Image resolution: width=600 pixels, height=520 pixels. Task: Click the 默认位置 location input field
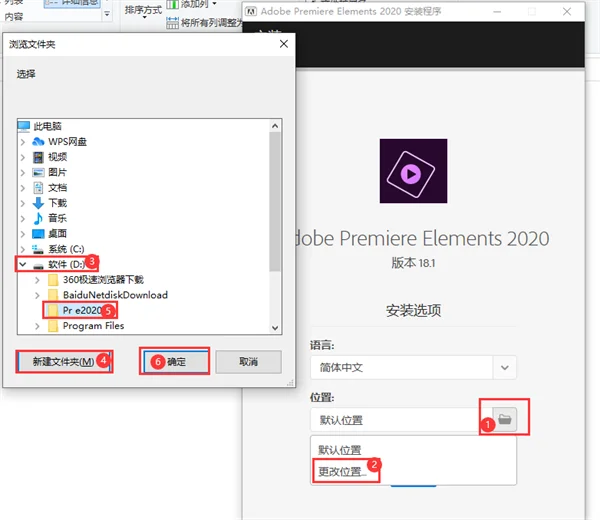(401, 420)
